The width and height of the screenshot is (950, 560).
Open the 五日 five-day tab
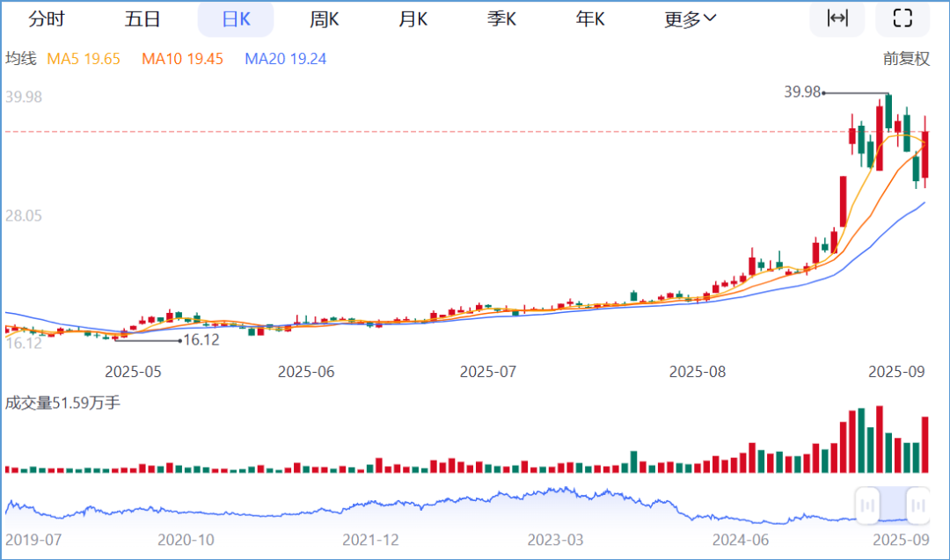click(142, 19)
